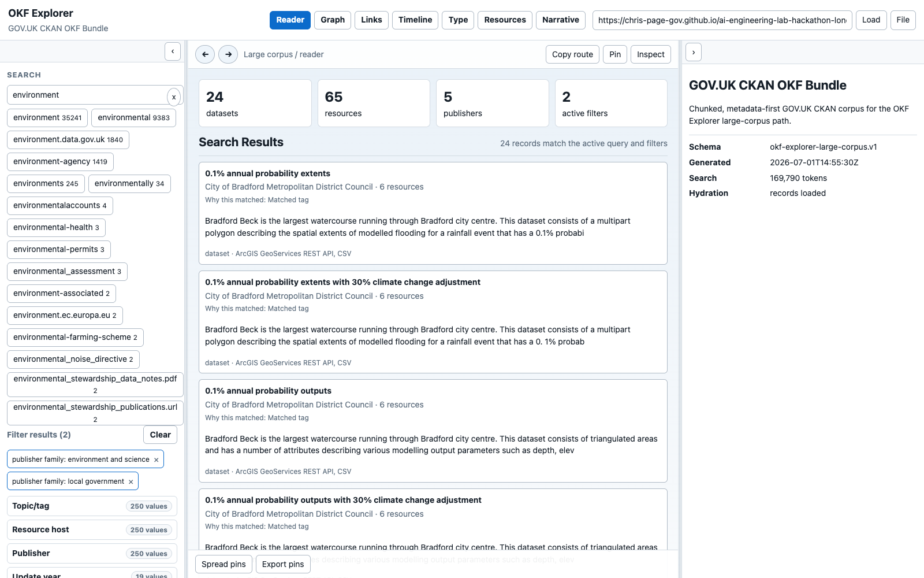Click the '169,790 tokens' search value
The width and height of the screenshot is (924, 578).
point(798,178)
